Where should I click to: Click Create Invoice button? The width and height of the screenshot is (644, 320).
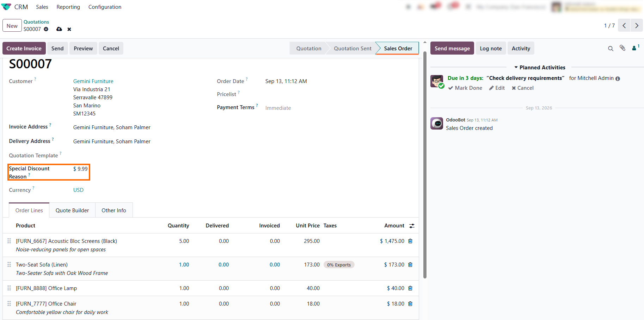pos(24,49)
